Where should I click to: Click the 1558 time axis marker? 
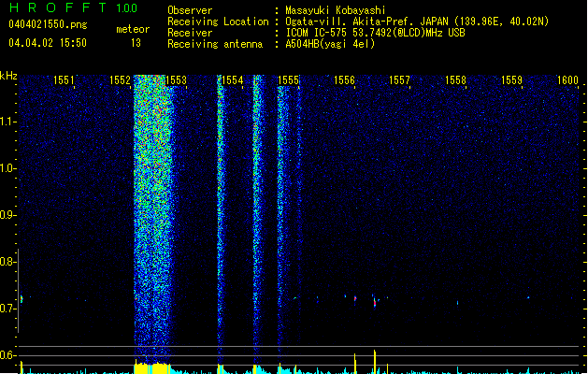coord(455,80)
